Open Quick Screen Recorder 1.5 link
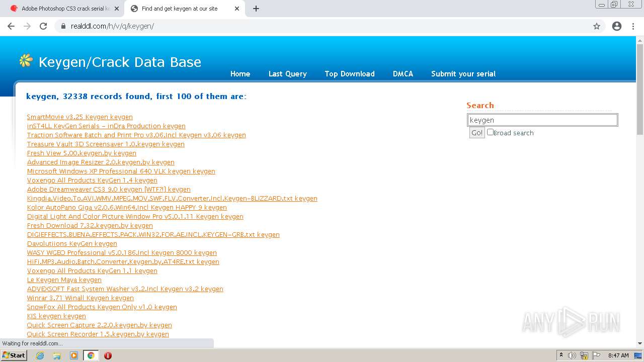 [x=98, y=334]
